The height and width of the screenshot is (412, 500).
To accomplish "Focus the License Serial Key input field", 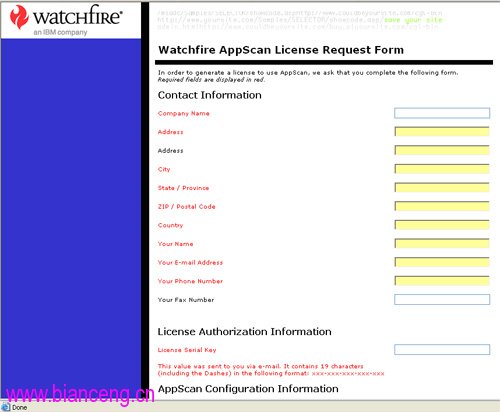I will (x=442, y=349).
